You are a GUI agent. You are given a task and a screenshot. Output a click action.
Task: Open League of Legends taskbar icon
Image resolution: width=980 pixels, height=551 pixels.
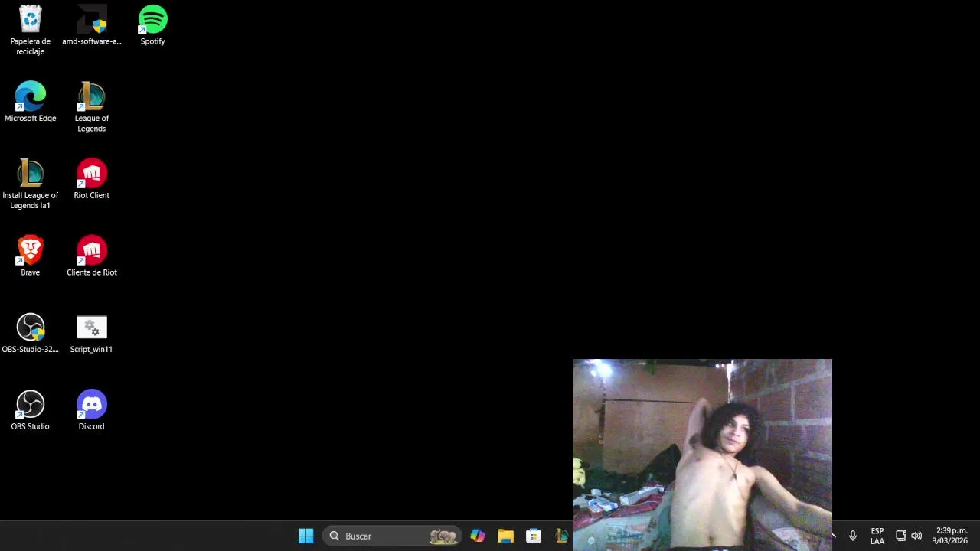[x=562, y=536]
